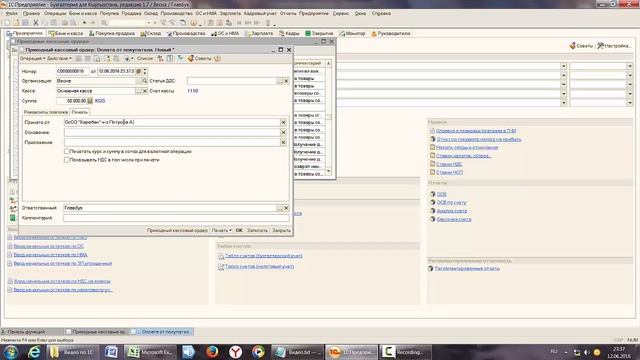
Task: Open Настройка at top right of the function panel
Action: pyautogui.click(x=614, y=46)
